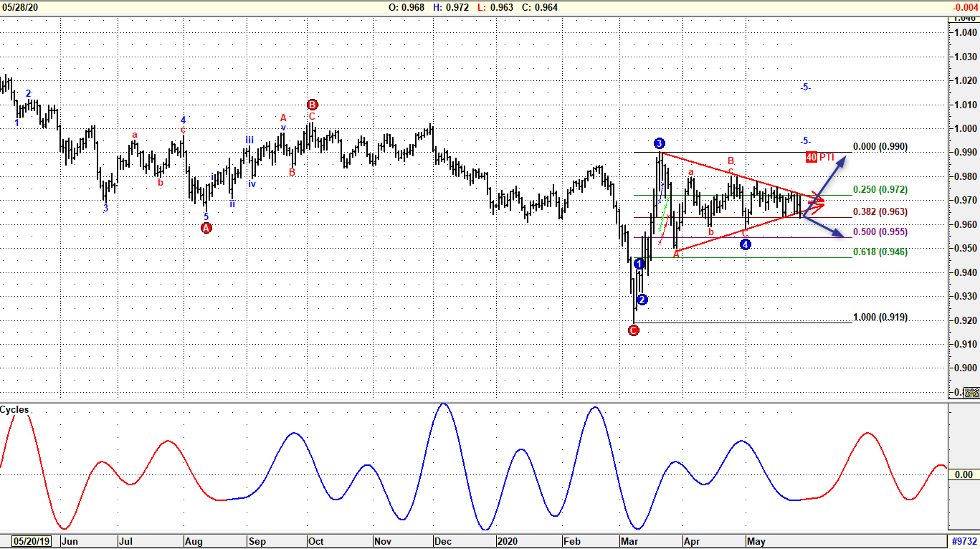Select the blue circled wave 3 label
Image resolution: width=980 pixels, height=549 pixels.
click(659, 143)
